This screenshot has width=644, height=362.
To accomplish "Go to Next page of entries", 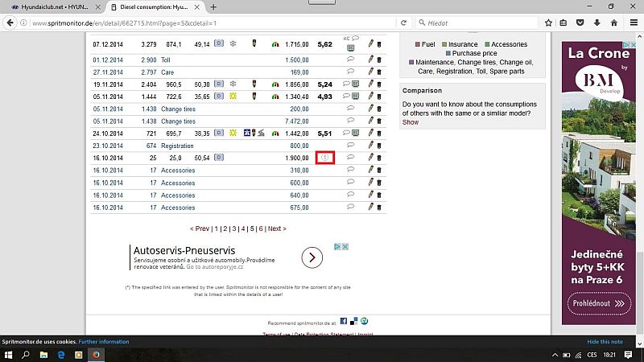I will pyautogui.click(x=276, y=228).
